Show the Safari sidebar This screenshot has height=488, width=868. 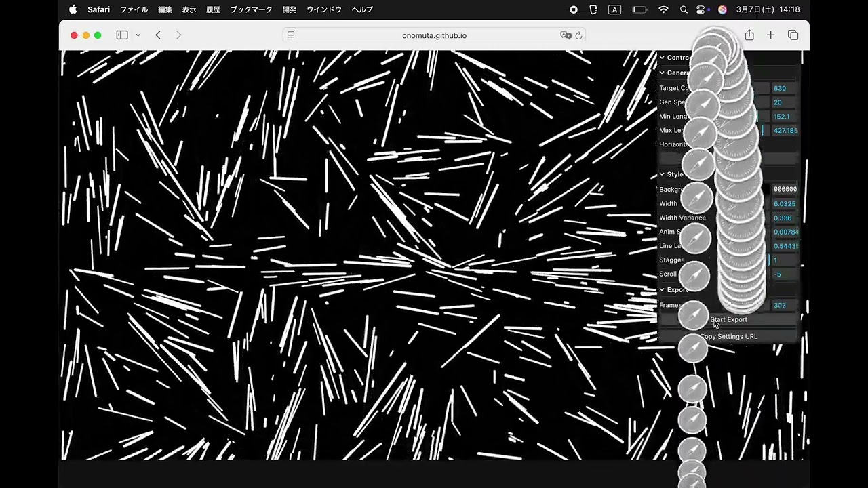(122, 35)
